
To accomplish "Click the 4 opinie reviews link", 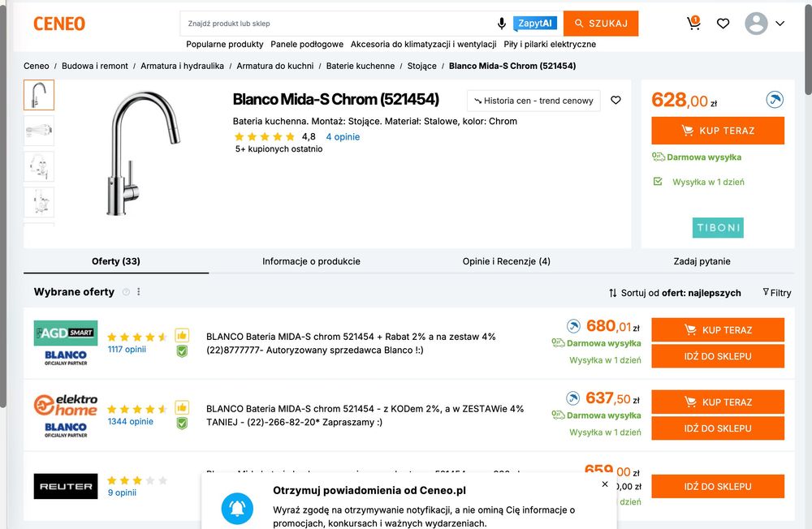I will coord(343,137).
